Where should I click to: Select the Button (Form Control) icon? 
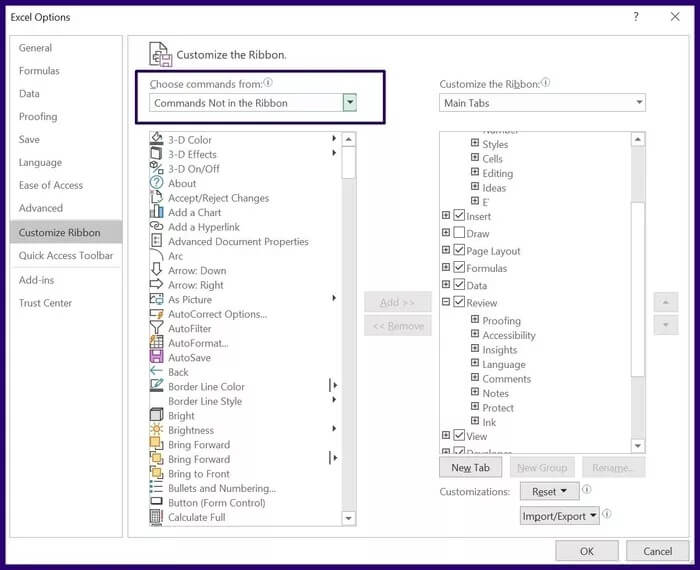(156, 502)
